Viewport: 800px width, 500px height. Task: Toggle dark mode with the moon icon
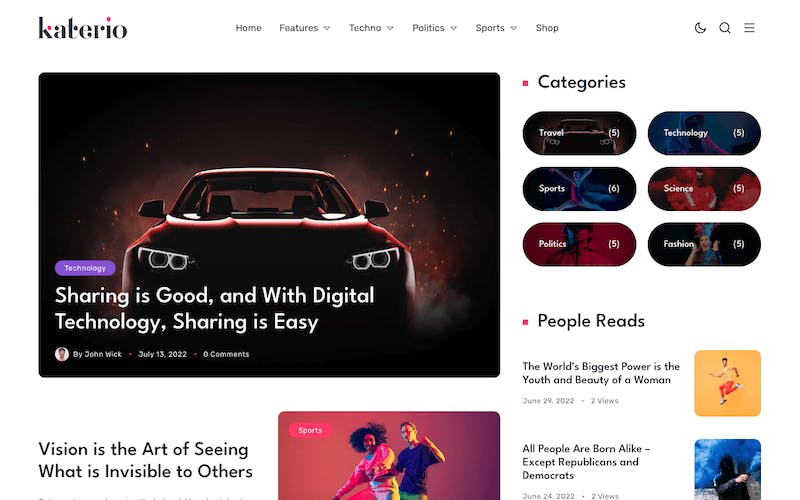click(700, 28)
